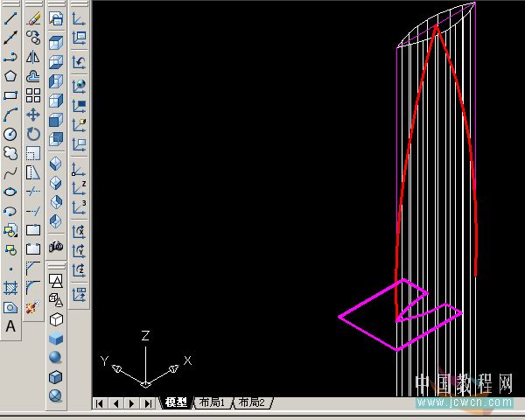
Task: Click the Apply UCS icon
Action: [x=79, y=294]
